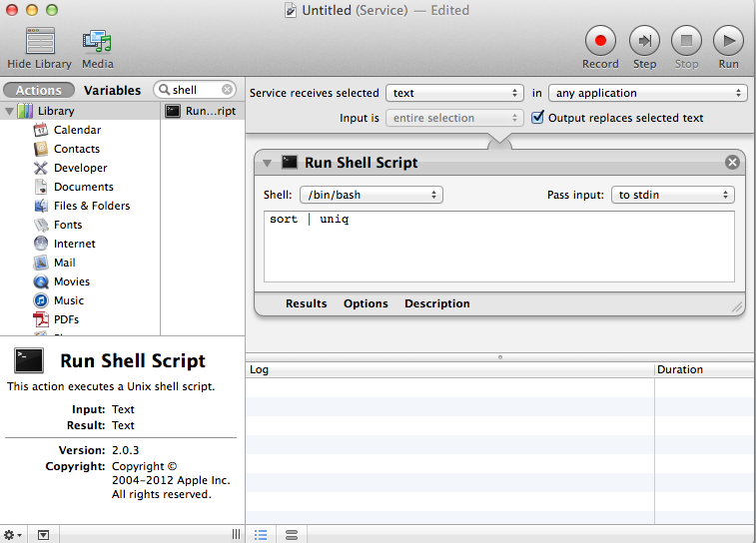Viewport: 756px width, 543px height.
Task: Open the gear action menu
Action: click(13, 534)
